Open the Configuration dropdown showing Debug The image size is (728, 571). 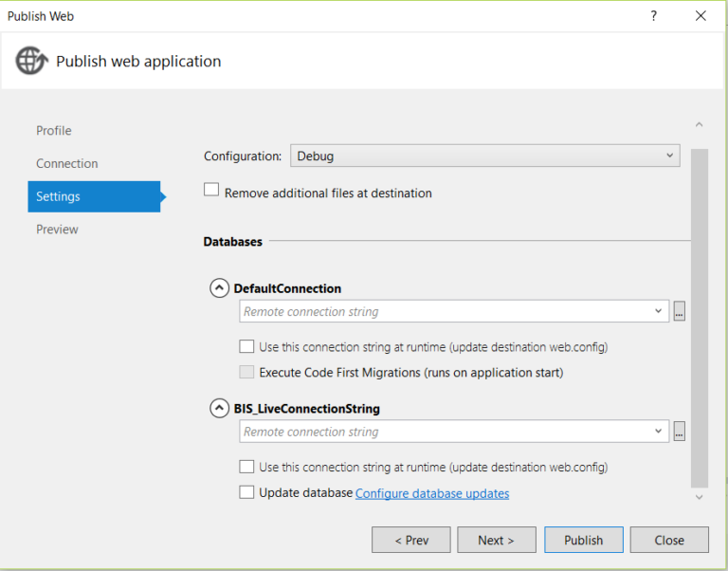(485, 156)
